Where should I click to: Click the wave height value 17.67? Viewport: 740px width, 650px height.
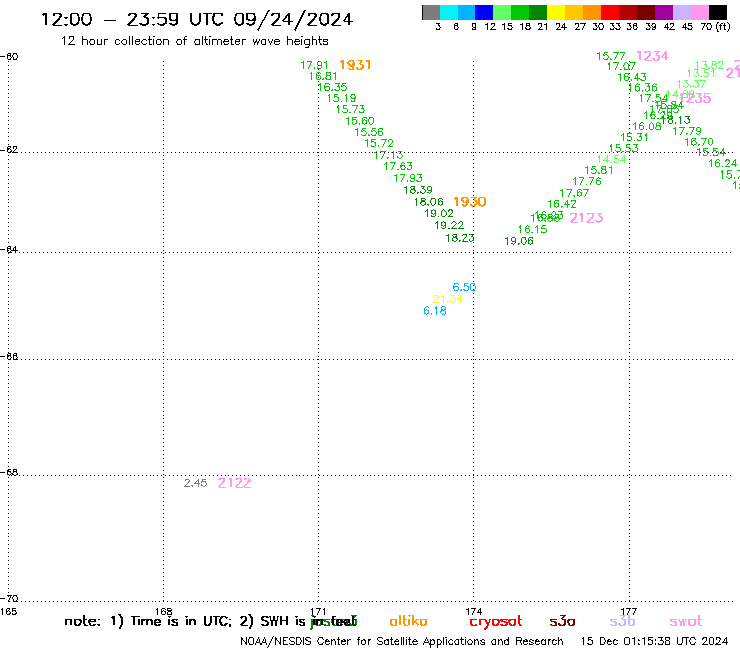574,194
